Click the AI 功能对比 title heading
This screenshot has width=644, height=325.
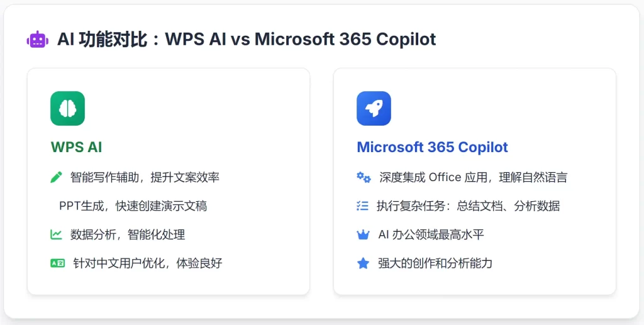(246, 39)
